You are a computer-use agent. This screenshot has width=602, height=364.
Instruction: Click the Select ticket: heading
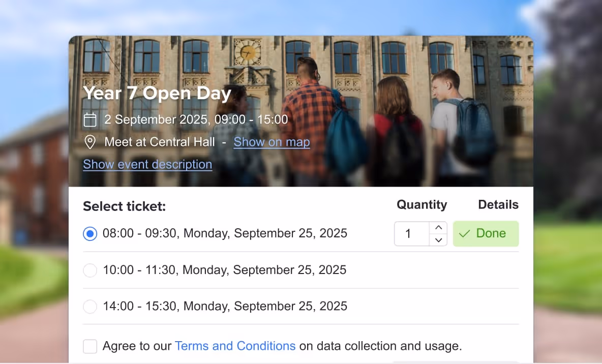tap(125, 206)
